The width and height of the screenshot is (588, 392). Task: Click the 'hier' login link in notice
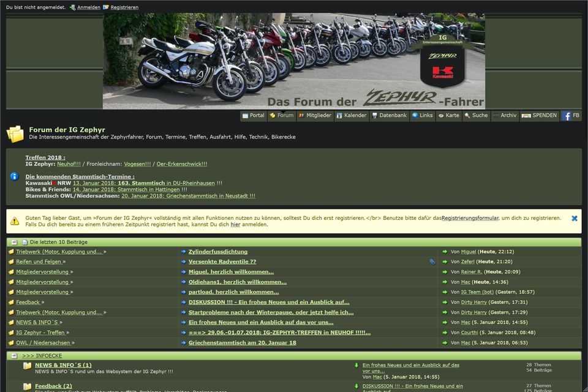235,224
